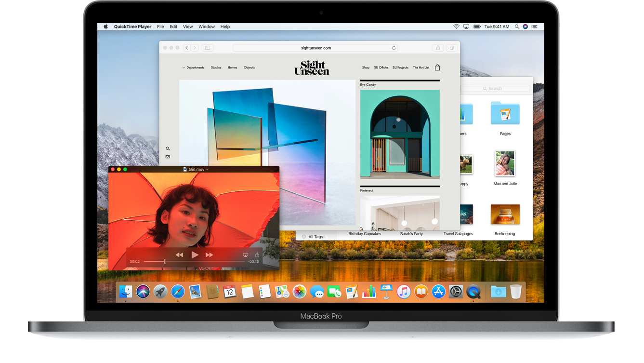Open the SU Projects link
The image size is (644, 363).
(x=400, y=67)
